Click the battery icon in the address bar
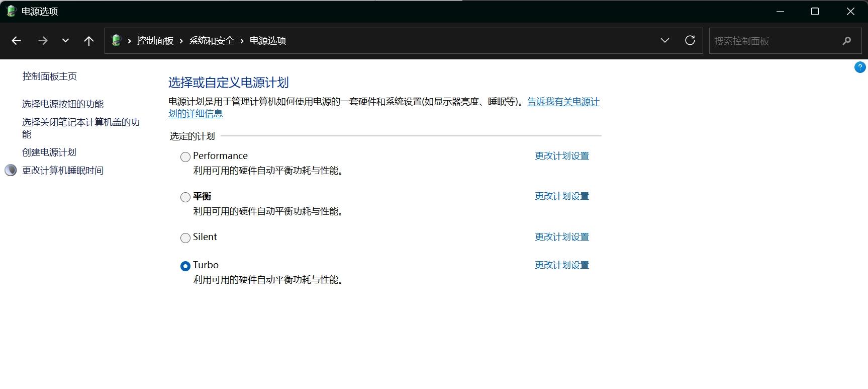The image size is (868, 389). 117,41
